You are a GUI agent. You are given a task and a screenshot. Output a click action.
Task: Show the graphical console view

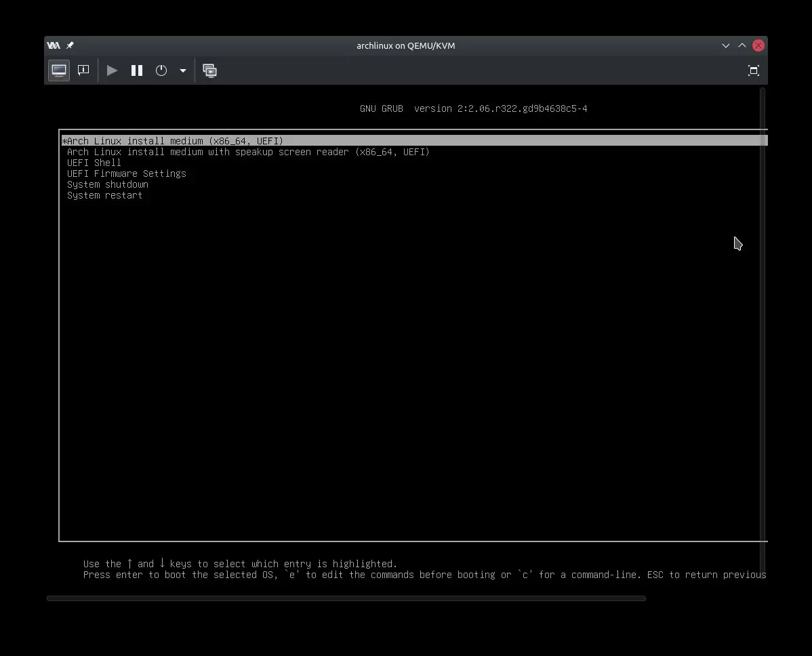[59, 70]
